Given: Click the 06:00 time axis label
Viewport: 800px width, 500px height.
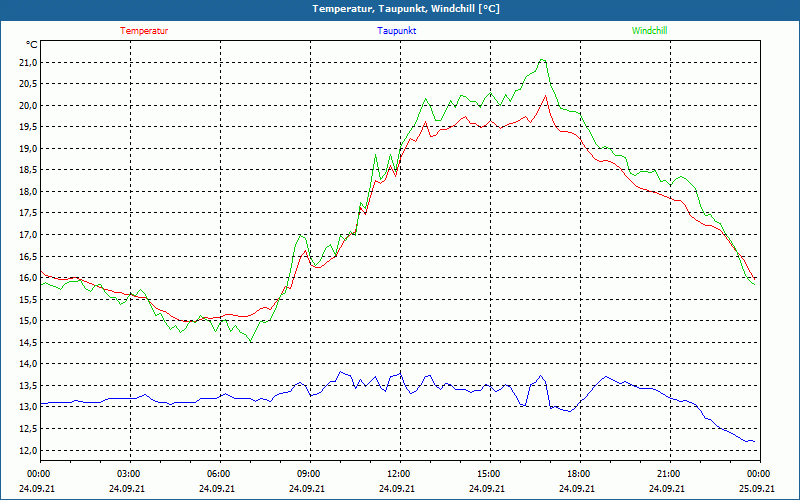Looking at the screenshot, I should [x=219, y=474].
